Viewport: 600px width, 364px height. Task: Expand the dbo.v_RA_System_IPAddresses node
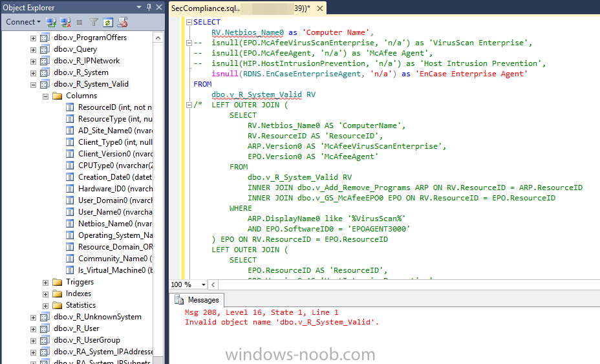coord(33,352)
